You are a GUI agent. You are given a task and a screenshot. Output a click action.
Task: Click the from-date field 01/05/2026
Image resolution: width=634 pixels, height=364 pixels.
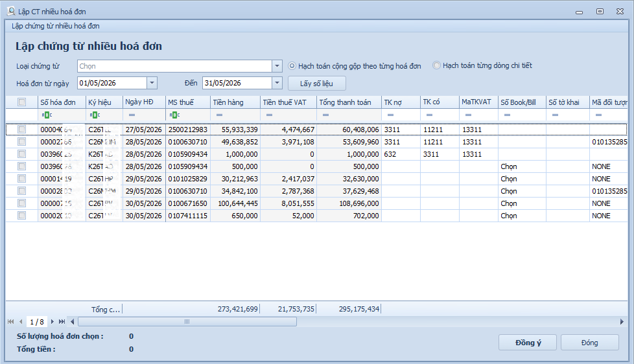tap(112, 83)
